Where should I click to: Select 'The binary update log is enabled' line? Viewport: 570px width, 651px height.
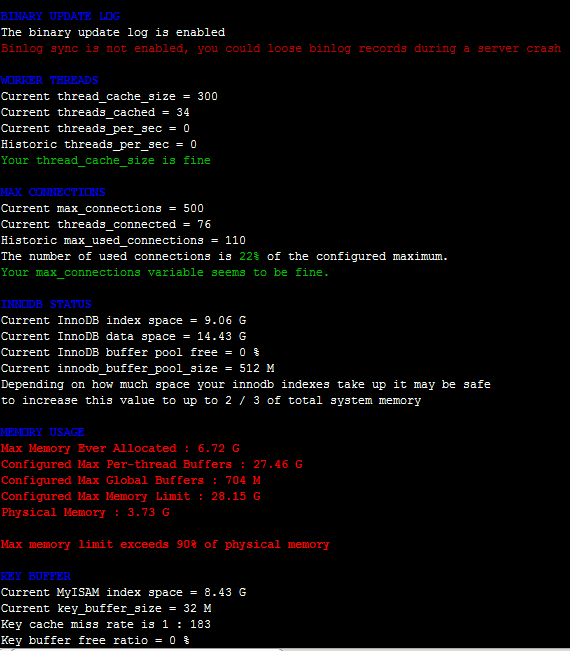pyautogui.click(x=113, y=32)
